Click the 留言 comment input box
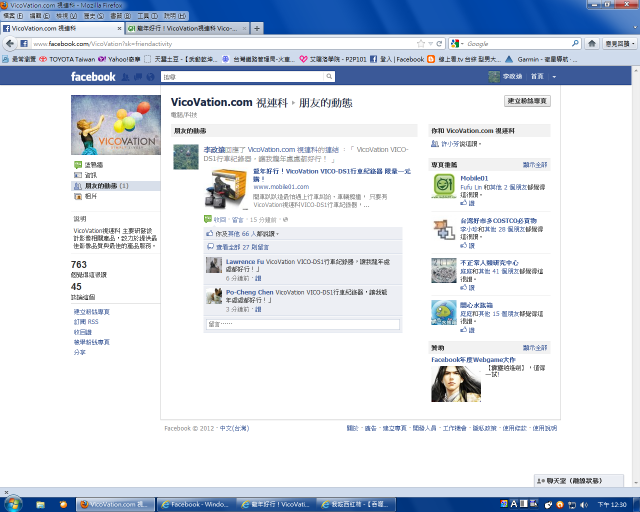 coord(303,324)
